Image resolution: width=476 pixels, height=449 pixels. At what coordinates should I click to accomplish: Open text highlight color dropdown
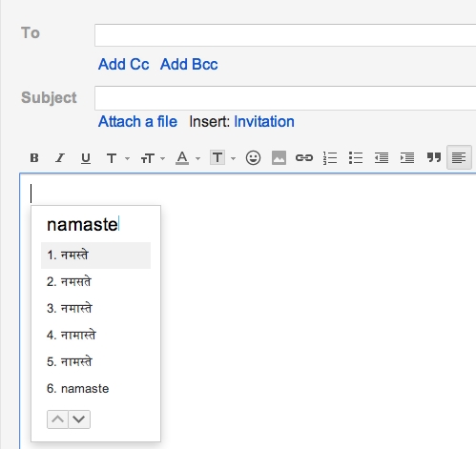click(223, 157)
